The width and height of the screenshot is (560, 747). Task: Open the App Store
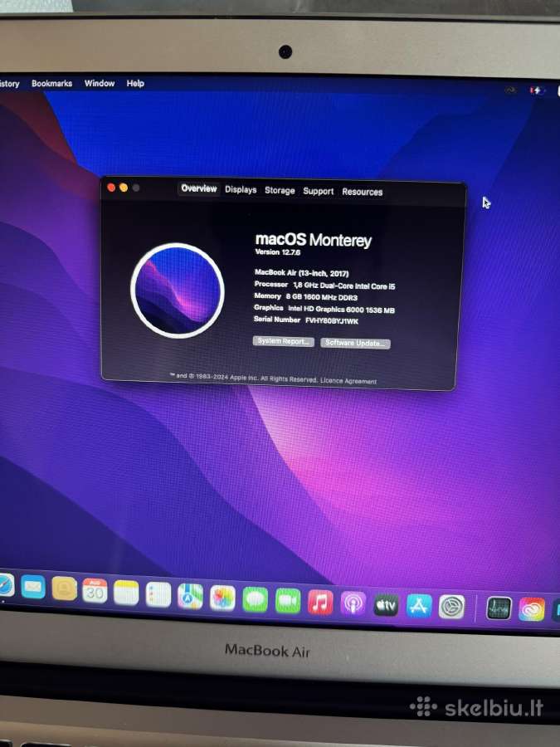click(419, 607)
